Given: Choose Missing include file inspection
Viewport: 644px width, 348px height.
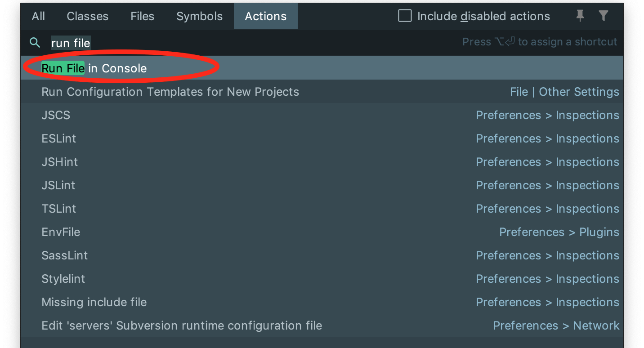Looking at the screenshot, I should (322, 302).
